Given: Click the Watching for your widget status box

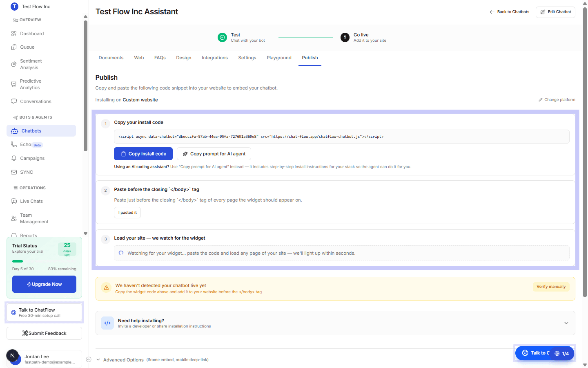Looking at the screenshot, I should coord(342,253).
